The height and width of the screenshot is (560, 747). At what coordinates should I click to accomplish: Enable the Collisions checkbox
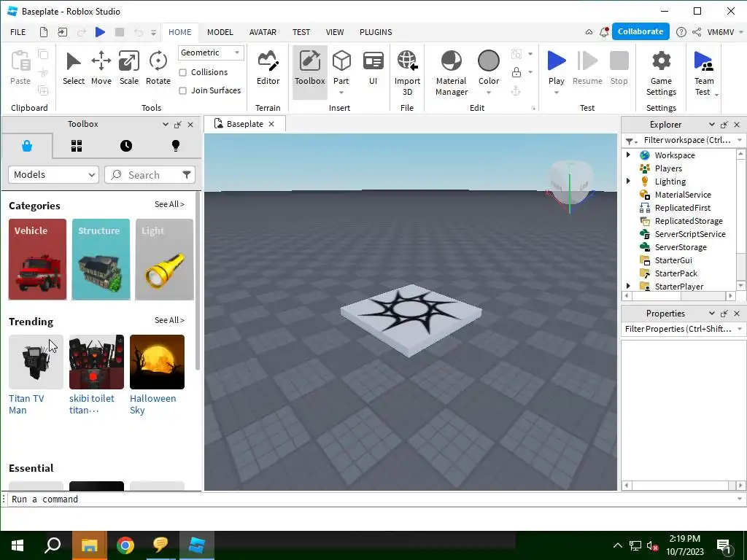pyautogui.click(x=182, y=72)
